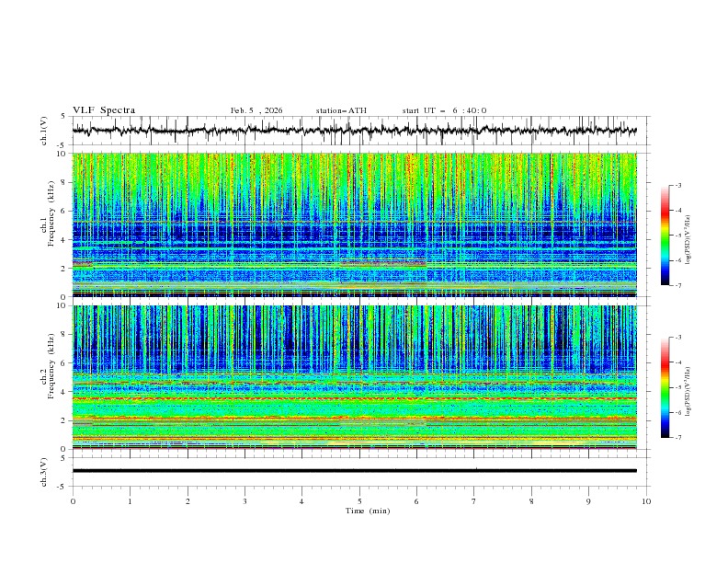Screen dimensions: 728x563
Task: Click the time axis tick label "9"
Action: 588,501
